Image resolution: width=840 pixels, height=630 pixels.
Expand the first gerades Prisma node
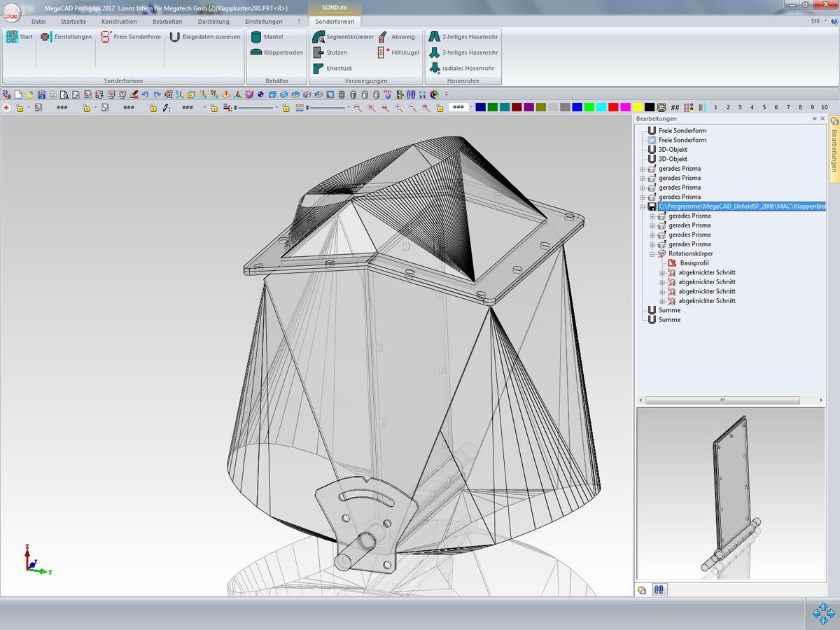pos(643,169)
